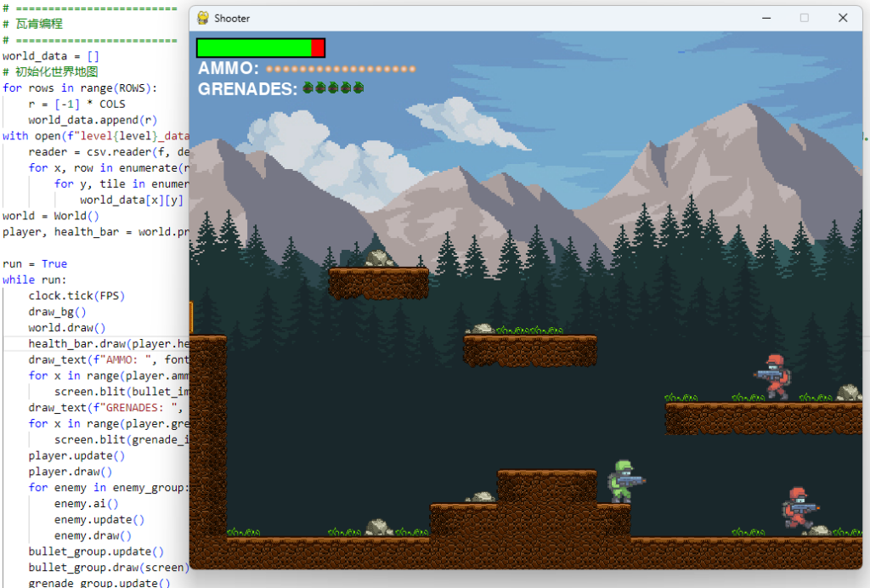Viewport: 870px width, 588px height.
Task: Click the first grenade icon after GRENADES
Action: point(308,88)
